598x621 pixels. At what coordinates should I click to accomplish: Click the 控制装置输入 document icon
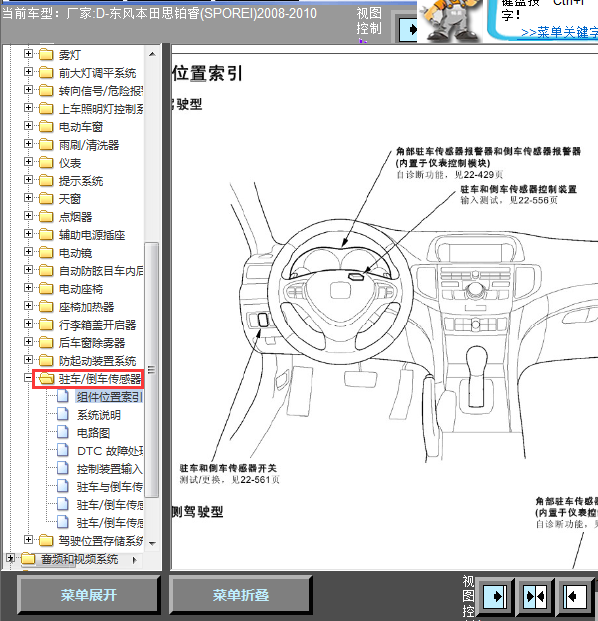pos(63,468)
